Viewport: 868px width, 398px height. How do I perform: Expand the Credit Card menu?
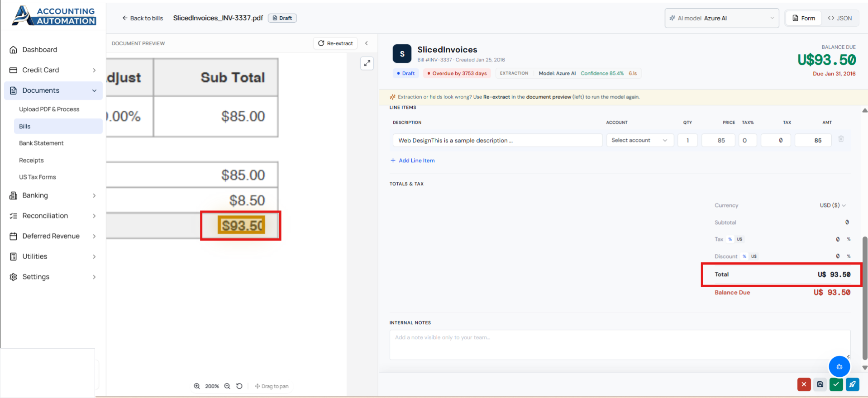coord(53,70)
